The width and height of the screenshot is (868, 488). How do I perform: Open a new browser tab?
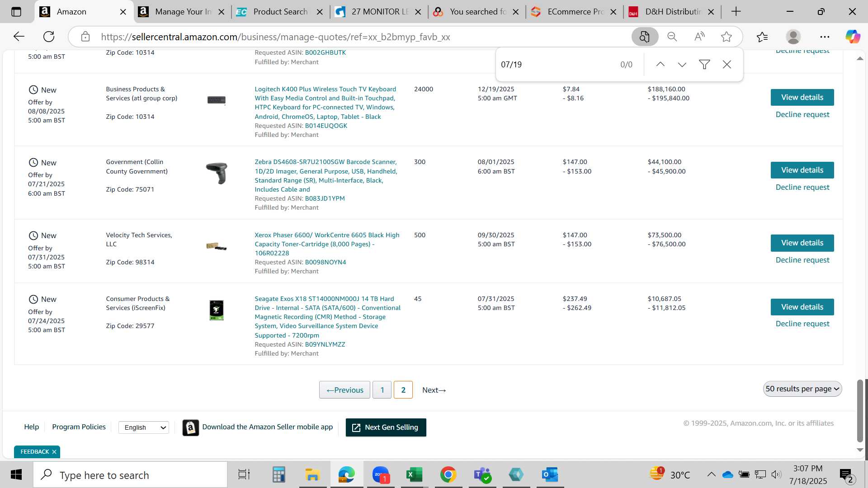point(736,12)
